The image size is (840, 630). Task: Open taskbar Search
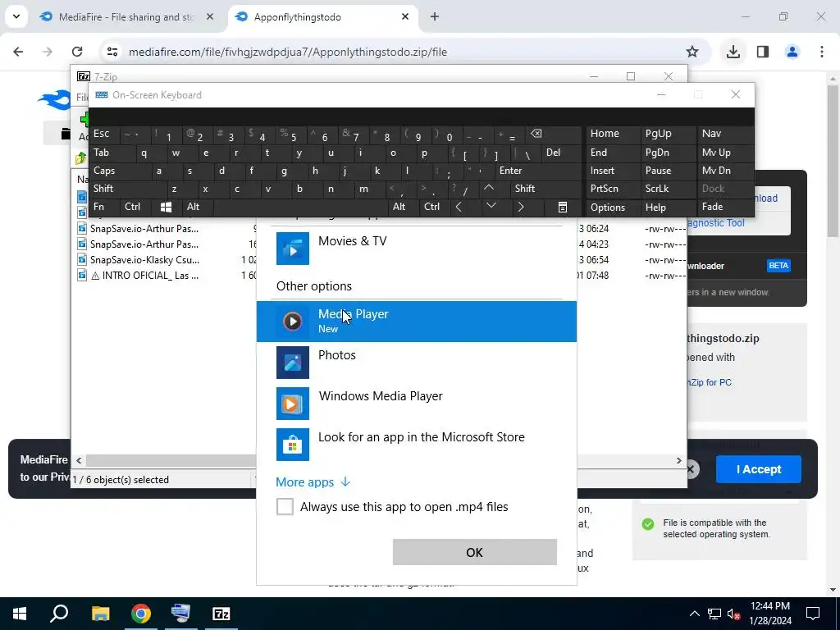59,614
